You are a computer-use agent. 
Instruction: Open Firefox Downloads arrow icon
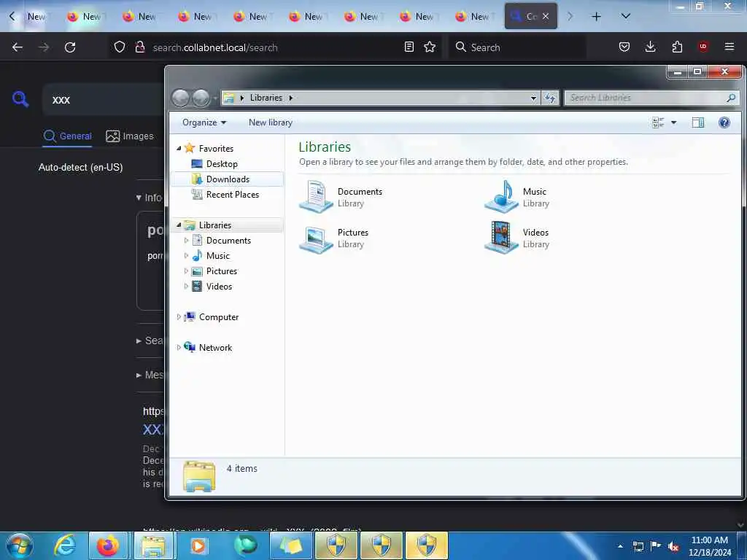tap(650, 47)
